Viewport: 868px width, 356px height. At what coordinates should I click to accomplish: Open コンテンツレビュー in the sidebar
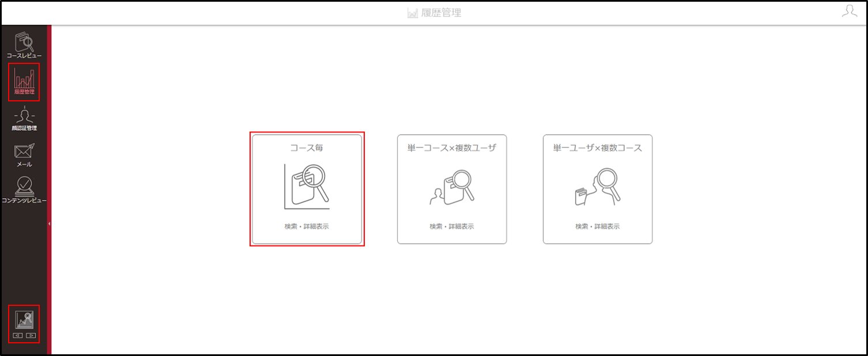(24, 190)
